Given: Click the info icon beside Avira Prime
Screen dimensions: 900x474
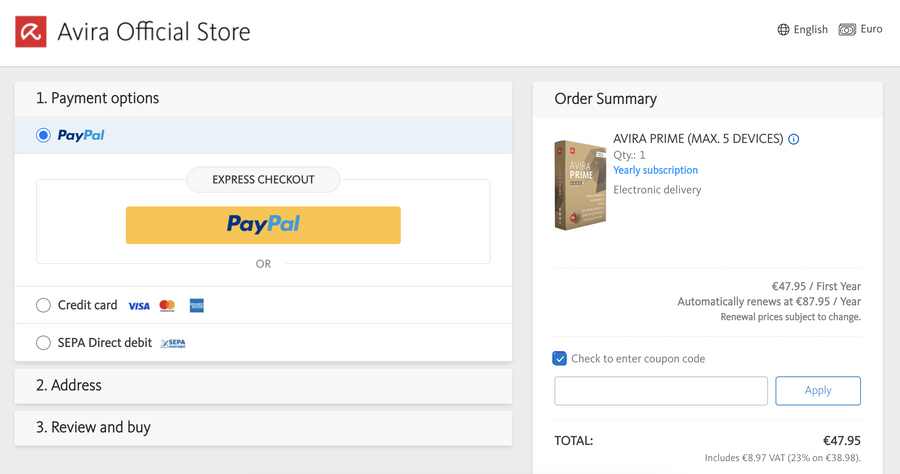Looking at the screenshot, I should (x=794, y=140).
